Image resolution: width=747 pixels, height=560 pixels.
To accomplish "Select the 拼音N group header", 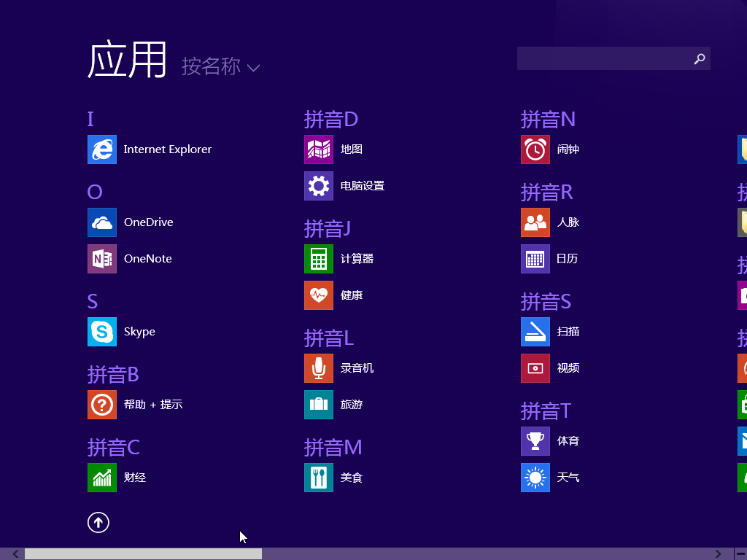I will tap(548, 119).
